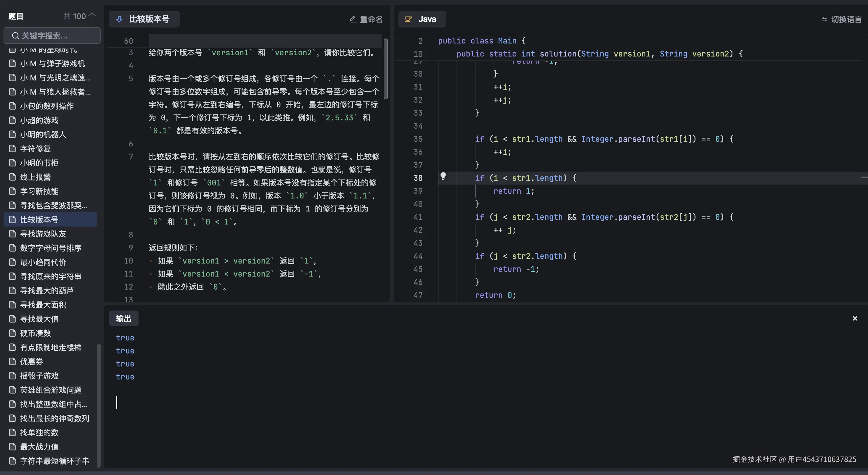Image resolution: width=868 pixels, height=475 pixels.
Task: Click the 重命名 button
Action: (371, 19)
